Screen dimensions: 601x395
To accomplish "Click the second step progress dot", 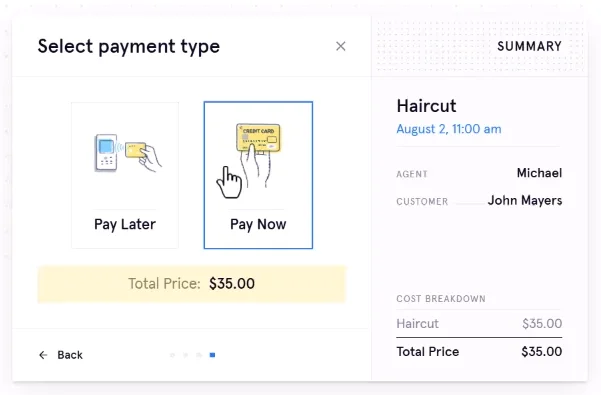I will [186, 355].
